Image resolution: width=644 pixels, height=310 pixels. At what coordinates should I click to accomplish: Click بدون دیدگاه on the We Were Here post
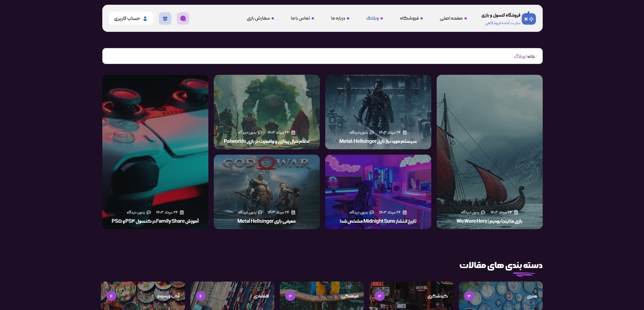point(470,212)
